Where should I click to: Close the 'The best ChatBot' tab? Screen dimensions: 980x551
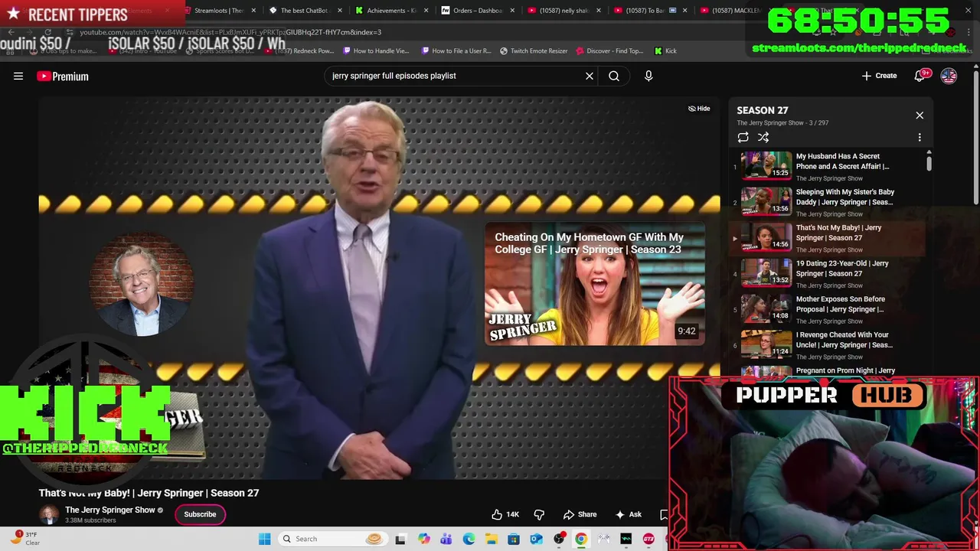339,11
